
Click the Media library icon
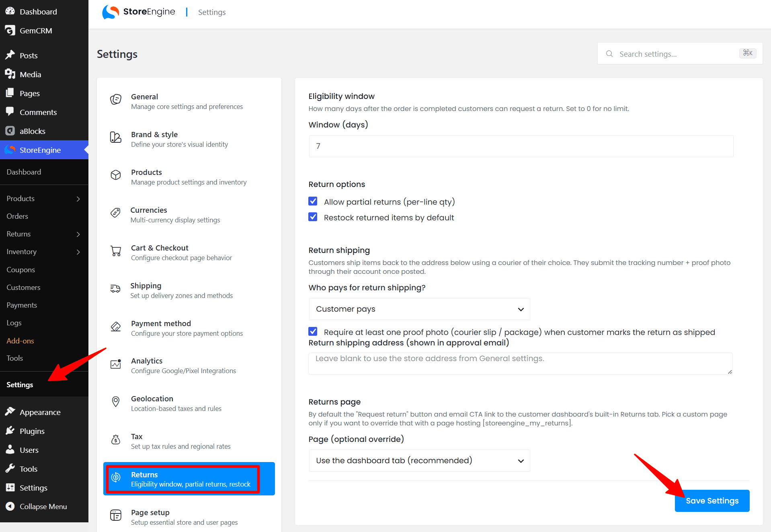coord(10,74)
